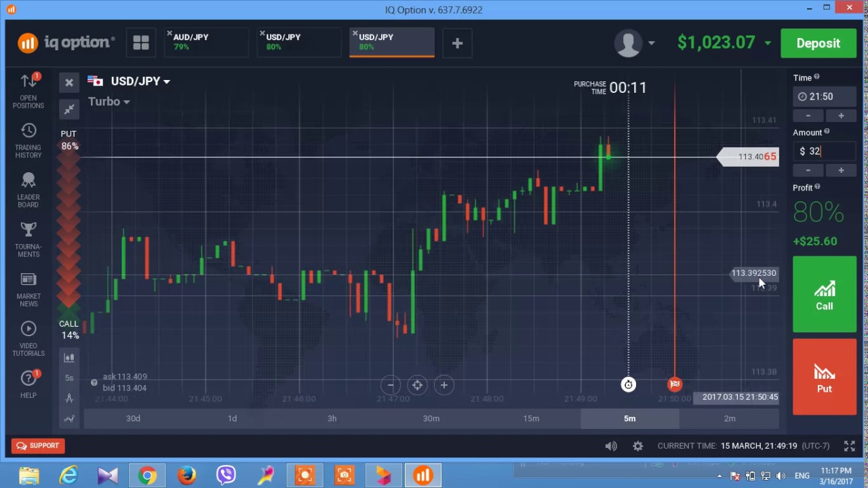This screenshot has height=488, width=868.
Task: Select the 15m timeframe
Action: pos(531,419)
